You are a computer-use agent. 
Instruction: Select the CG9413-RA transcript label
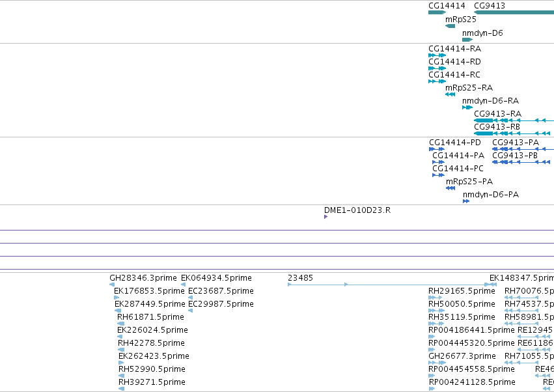tap(498, 113)
